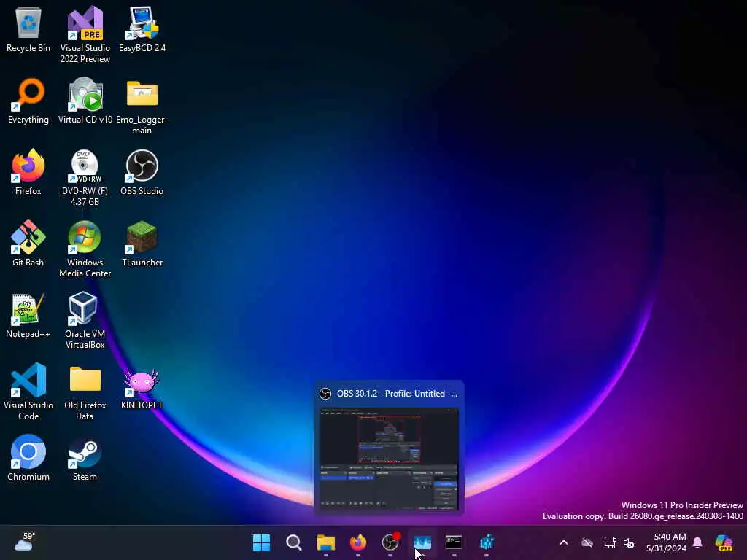Launch Visual Studio 2022 Preview shortcut
Screen dimensions: 747x560
(85, 34)
